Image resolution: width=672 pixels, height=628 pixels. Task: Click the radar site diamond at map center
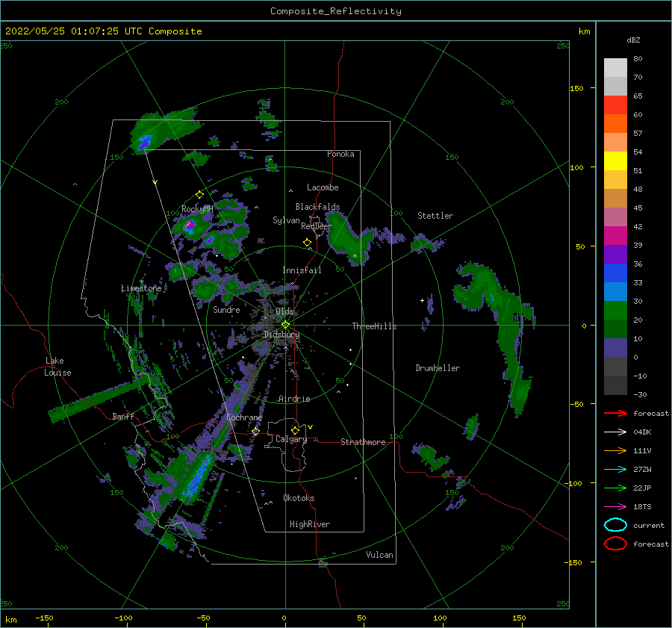(x=285, y=325)
